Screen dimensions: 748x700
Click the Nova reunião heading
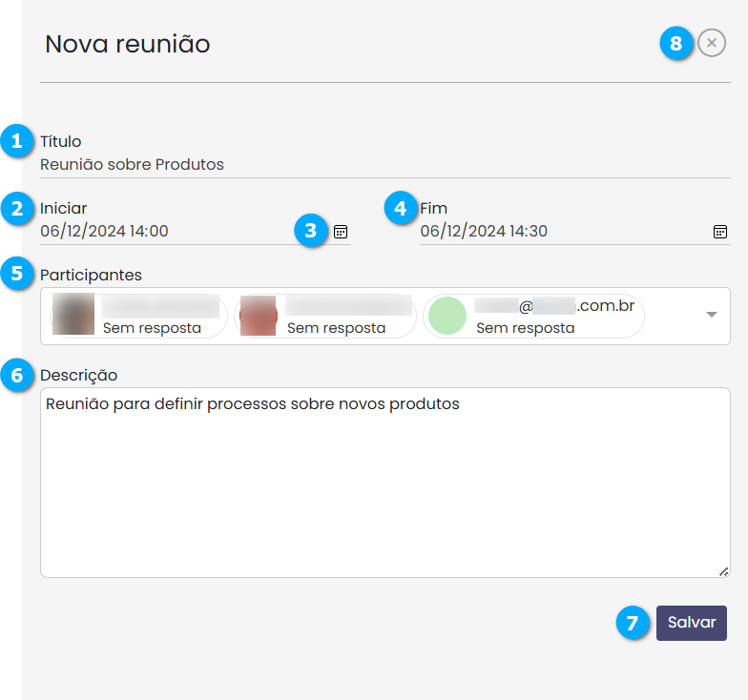(128, 44)
